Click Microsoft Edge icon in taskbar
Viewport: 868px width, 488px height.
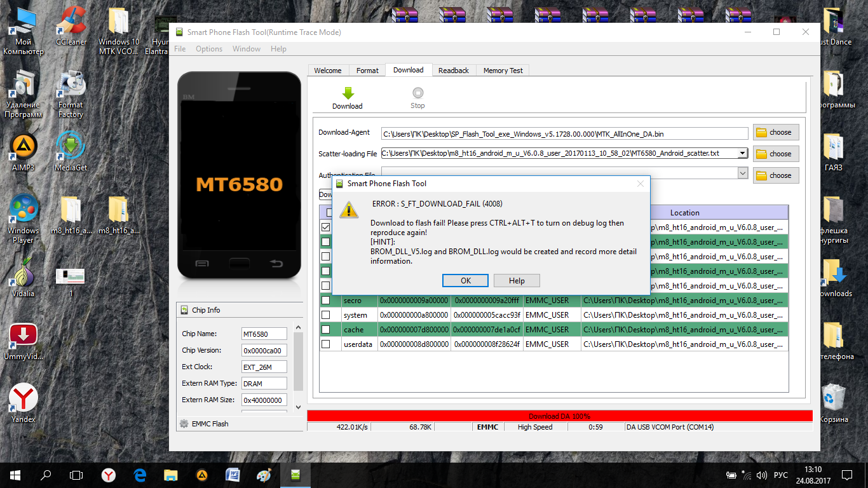point(140,475)
